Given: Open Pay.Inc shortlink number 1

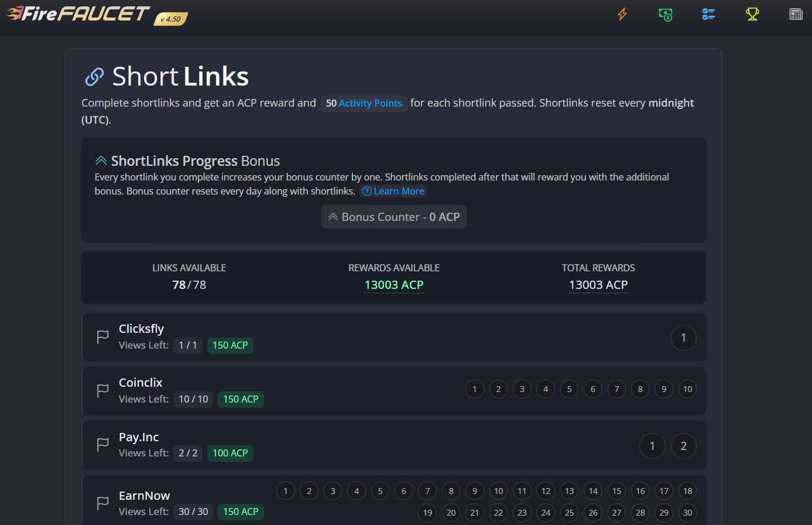Looking at the screenshot, I should pyautogui.click(x=652, y=446).
